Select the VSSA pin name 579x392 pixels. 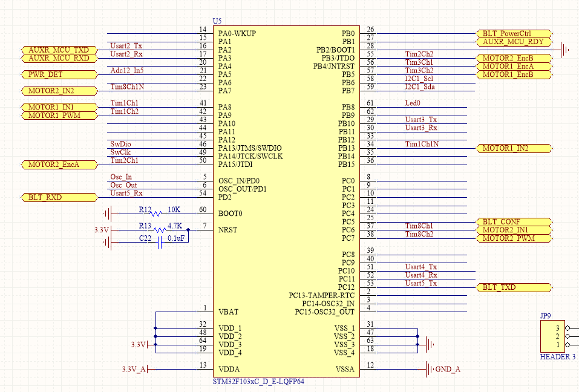345,369
